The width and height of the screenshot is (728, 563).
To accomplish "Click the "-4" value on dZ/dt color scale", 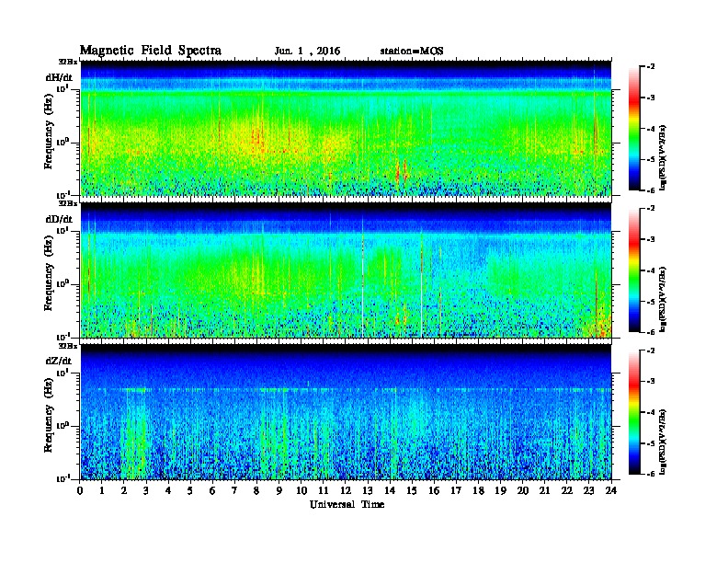I will pyautogui.click(x=651, y=412).
